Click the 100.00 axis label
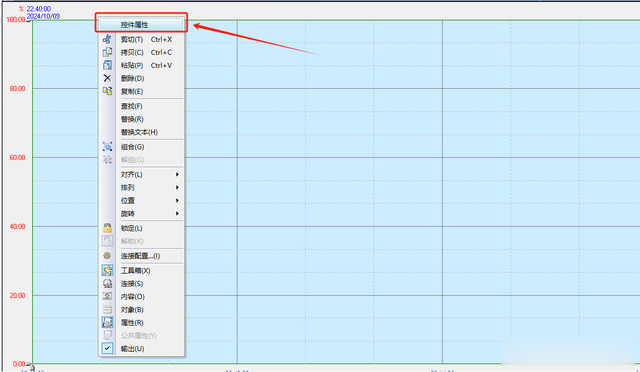Screen dimensions: 640x372 point(16,20)
